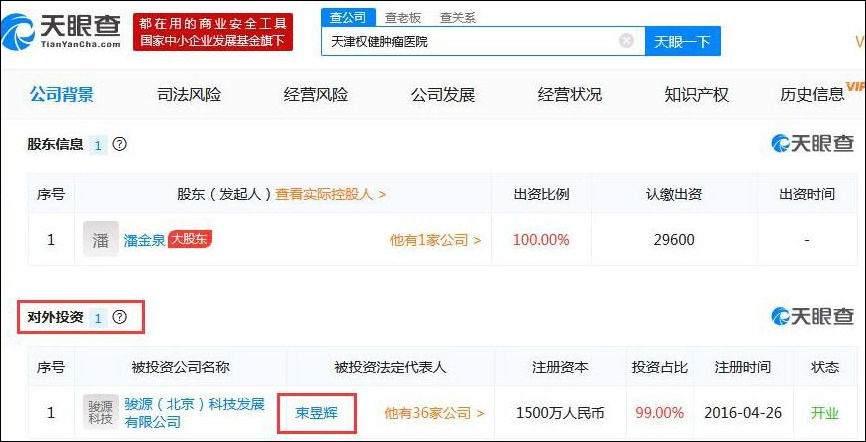Click the 100.00% investment ratio cell
Screen dimensions: 866x442
point(541,240)
